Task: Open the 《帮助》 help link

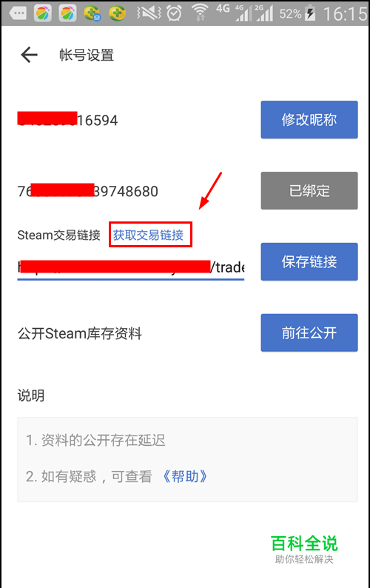Action: 185,477
